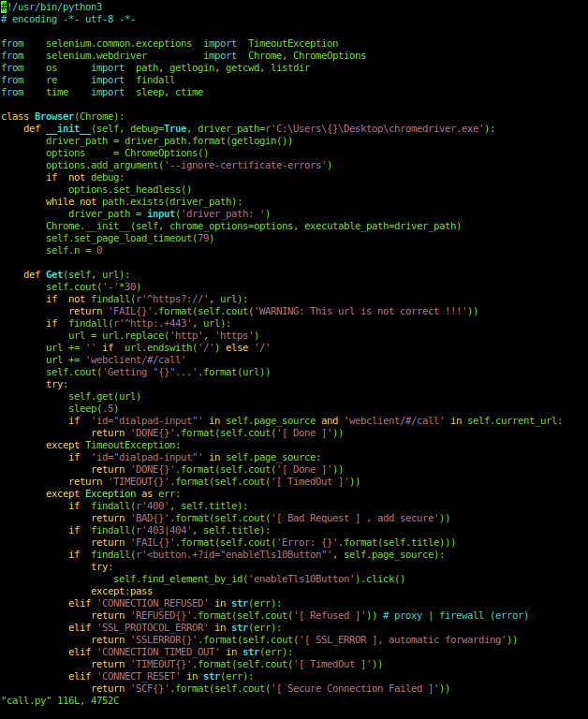This screenshot has width=588, height=719.
Task: Click 'executable_path=driver_path' argument
Action: pos(380,226)
